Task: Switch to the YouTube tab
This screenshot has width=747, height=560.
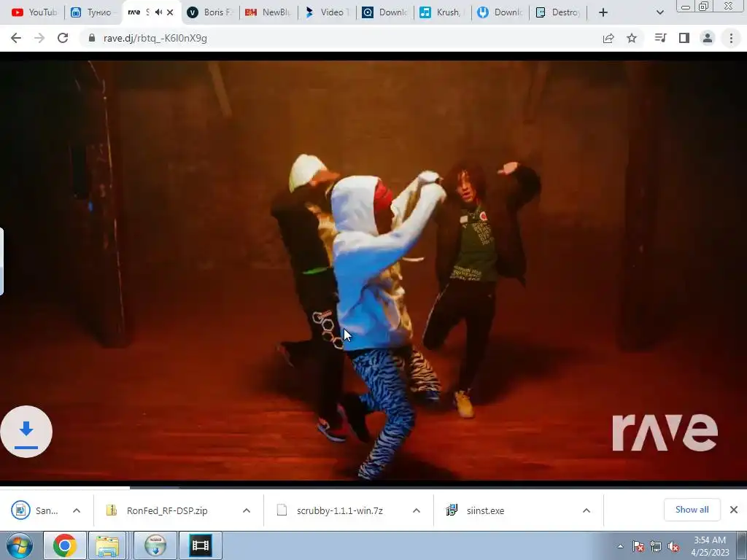Action: (x=34, y=12)
